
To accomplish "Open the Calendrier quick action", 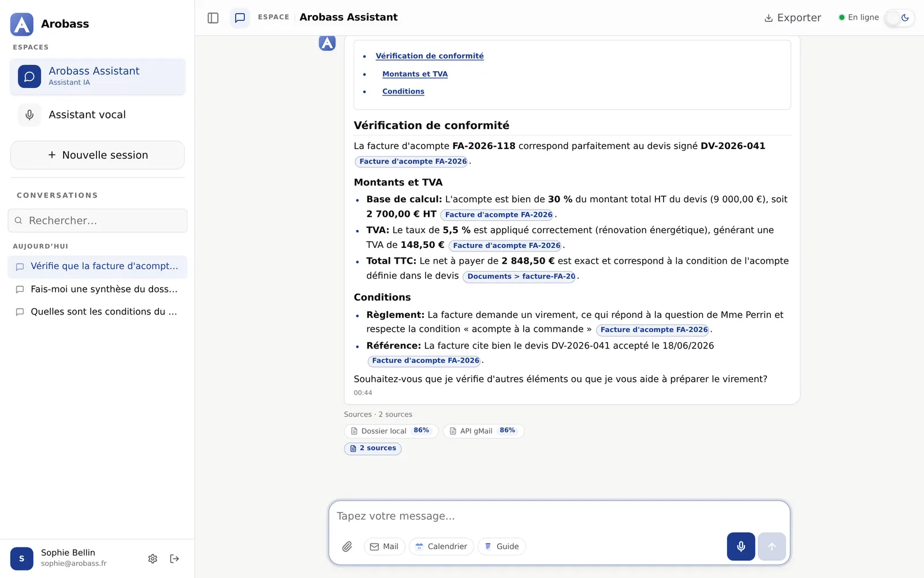I will point(441,546).
